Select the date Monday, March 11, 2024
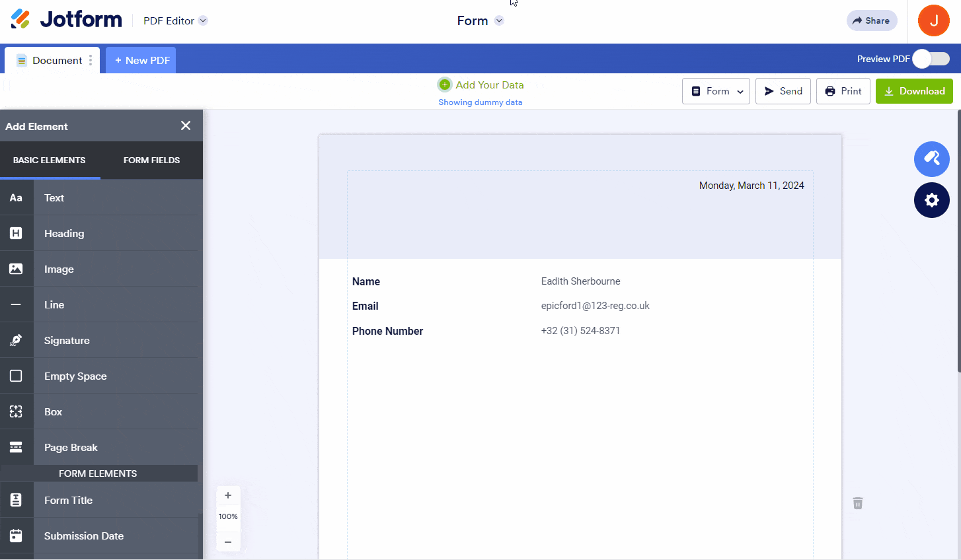The width and height of the screenshot is (961, 560). [751, 186]
